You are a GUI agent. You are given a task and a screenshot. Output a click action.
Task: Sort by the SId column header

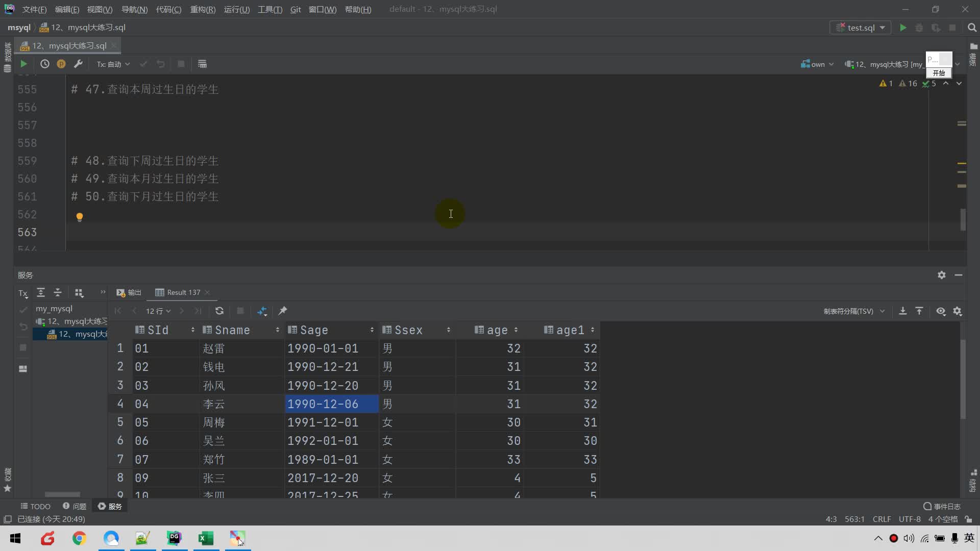165,330
